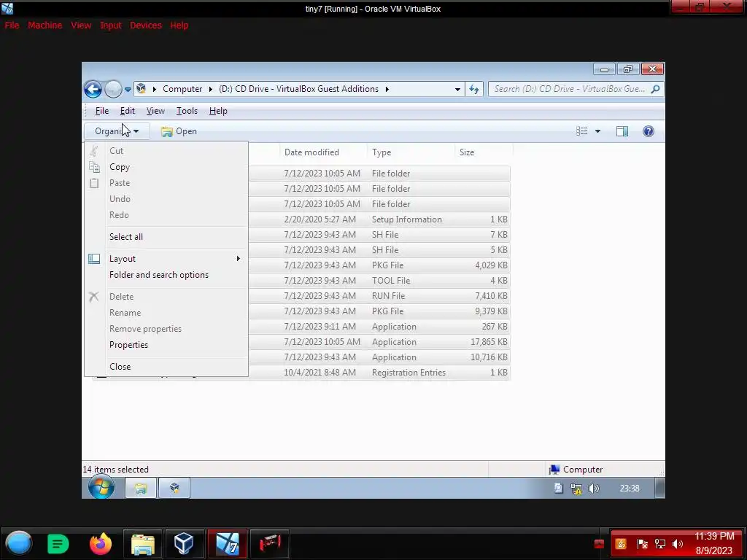Click the change view icon
Image resolution: width=747 pixels, height=560 pixels.
(x=581, y=131)
